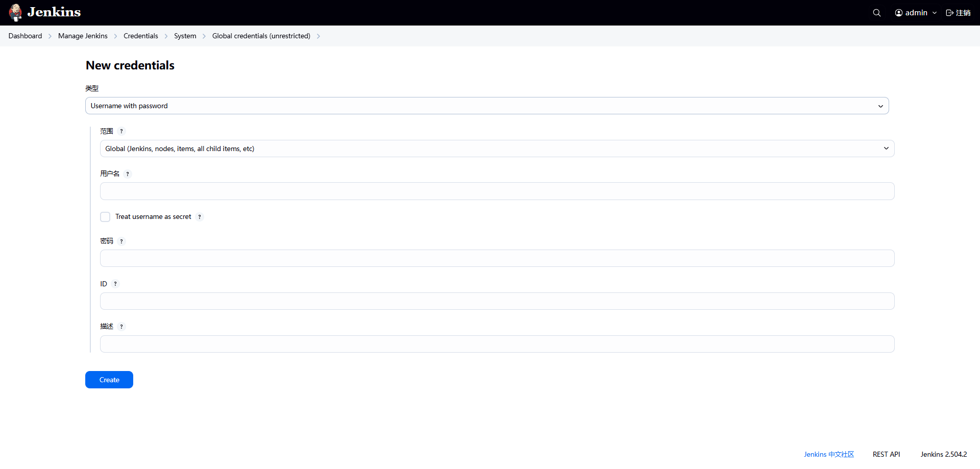The image size is (980, 469).
Task: Navigate to Manage Jenkins breadcrumb
Action: pyautogui.click(x=83, y=36)
